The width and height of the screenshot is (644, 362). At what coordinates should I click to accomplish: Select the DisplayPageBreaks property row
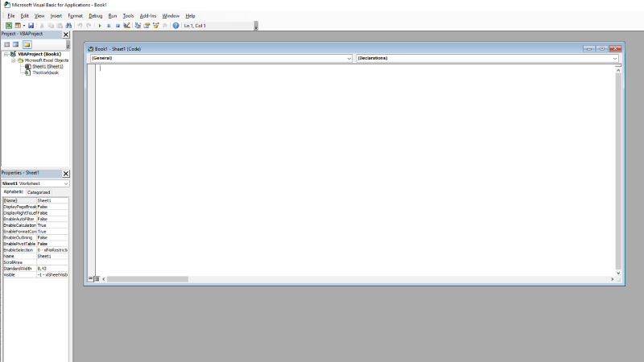pos(35,207)
